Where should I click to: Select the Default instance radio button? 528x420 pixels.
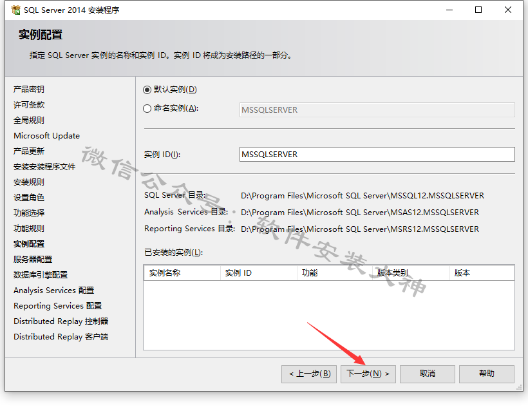pyautogui.click(x=147, y=90)
